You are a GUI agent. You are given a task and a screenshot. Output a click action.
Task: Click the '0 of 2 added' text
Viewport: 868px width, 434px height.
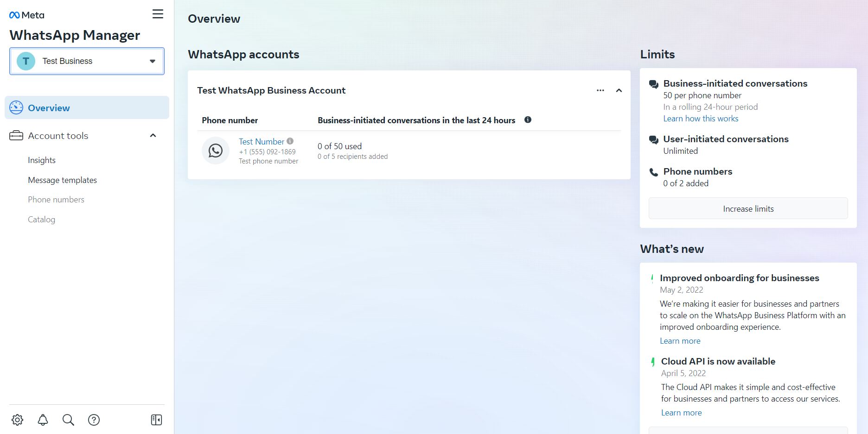pyautogui.click(x=686, y=183)
